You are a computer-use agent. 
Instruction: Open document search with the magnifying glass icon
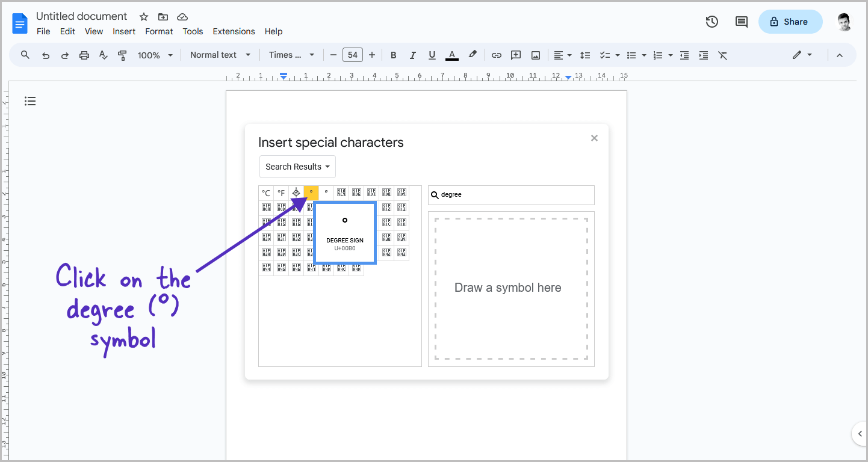point(25,55)
